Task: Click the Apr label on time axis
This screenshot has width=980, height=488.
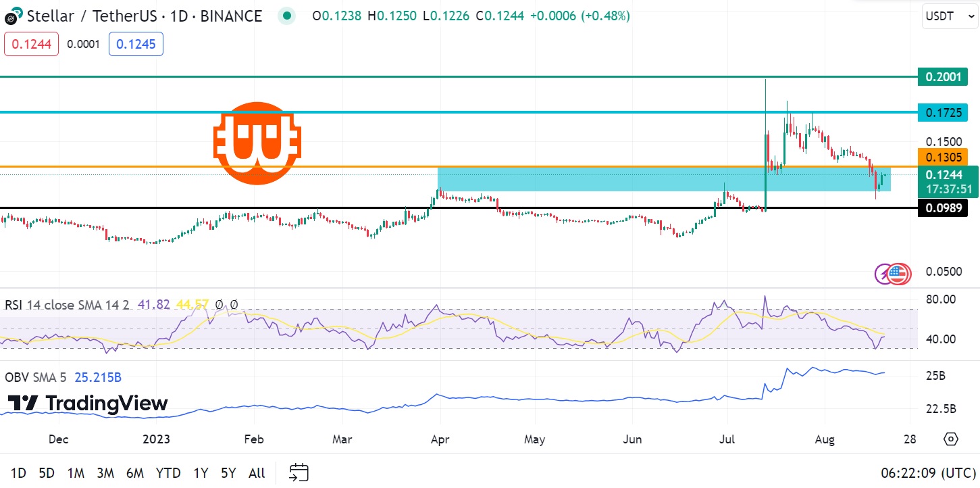Action: tap(440, 439)
